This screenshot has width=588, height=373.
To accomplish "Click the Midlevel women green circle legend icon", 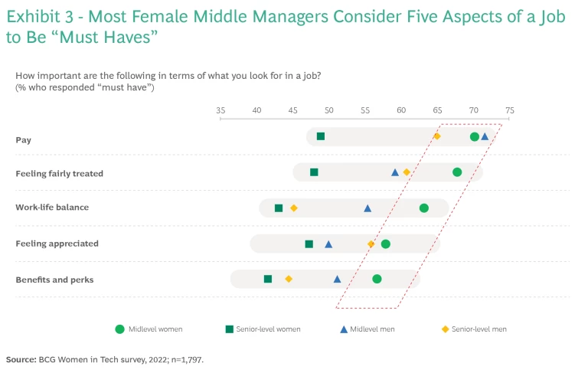I will [x=119, y=329].
